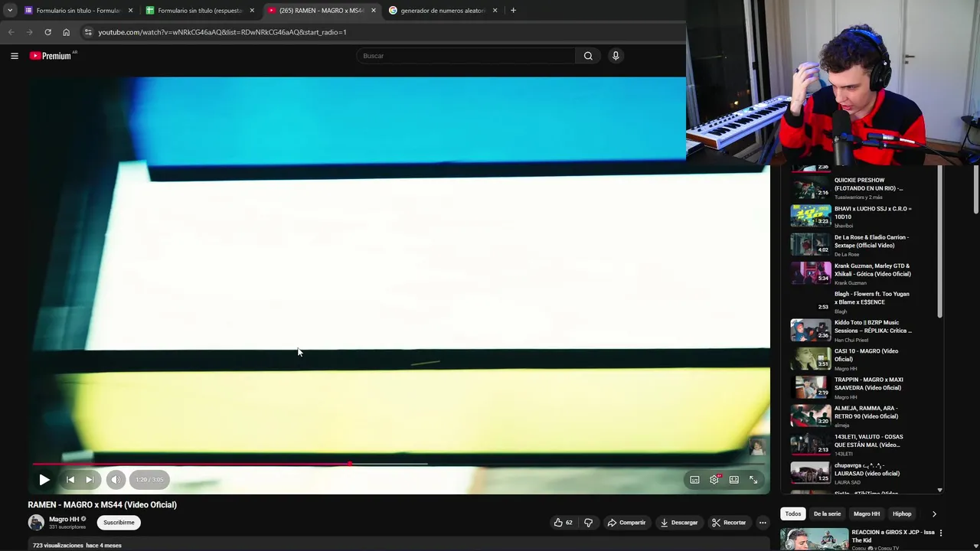Reload the current page
The image size is (980, 551).
click(x=47, y=32)
